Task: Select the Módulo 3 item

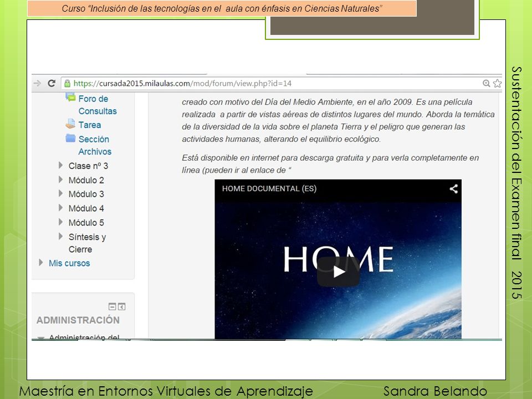Action: coord(86,194)
